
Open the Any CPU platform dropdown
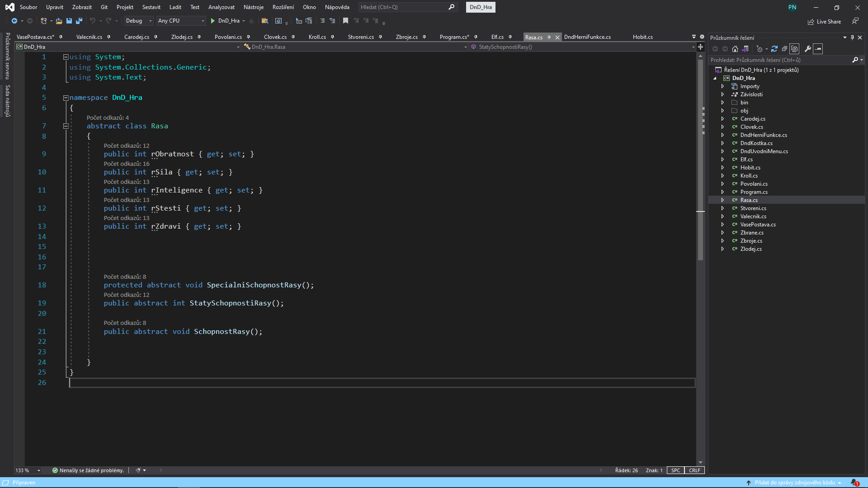click(x=181, y=21)
